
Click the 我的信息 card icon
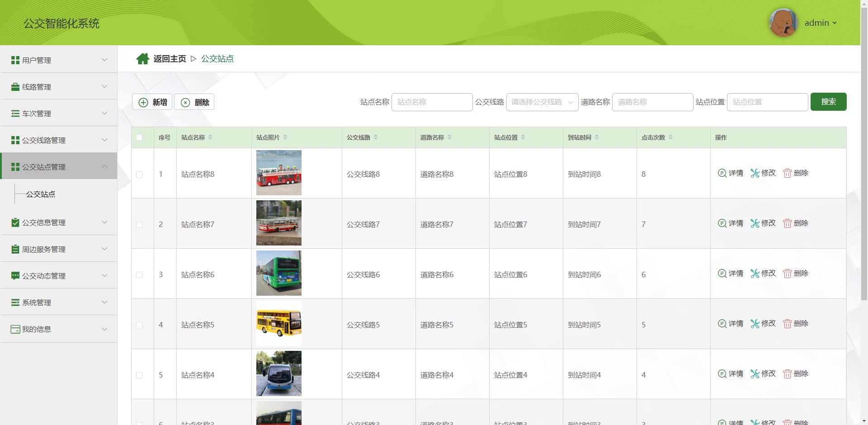[x=15, y=329]
